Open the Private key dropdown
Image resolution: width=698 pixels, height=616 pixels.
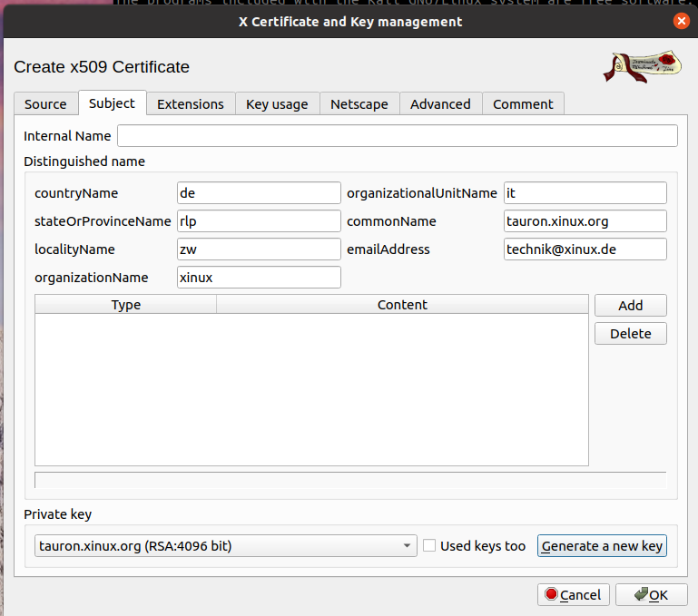224,546
